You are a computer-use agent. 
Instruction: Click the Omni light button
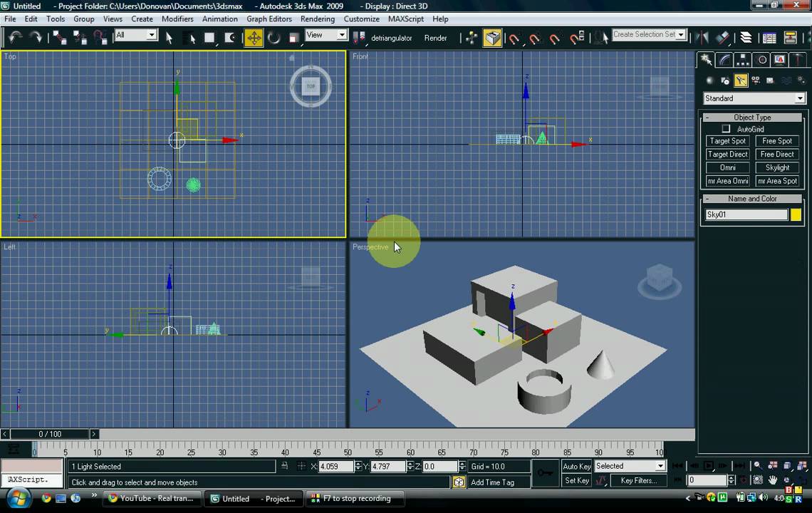point(727,168)
